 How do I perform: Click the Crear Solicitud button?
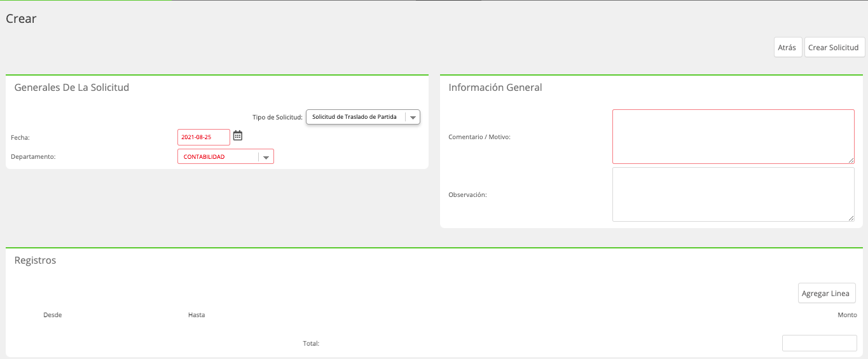[834, 48]
